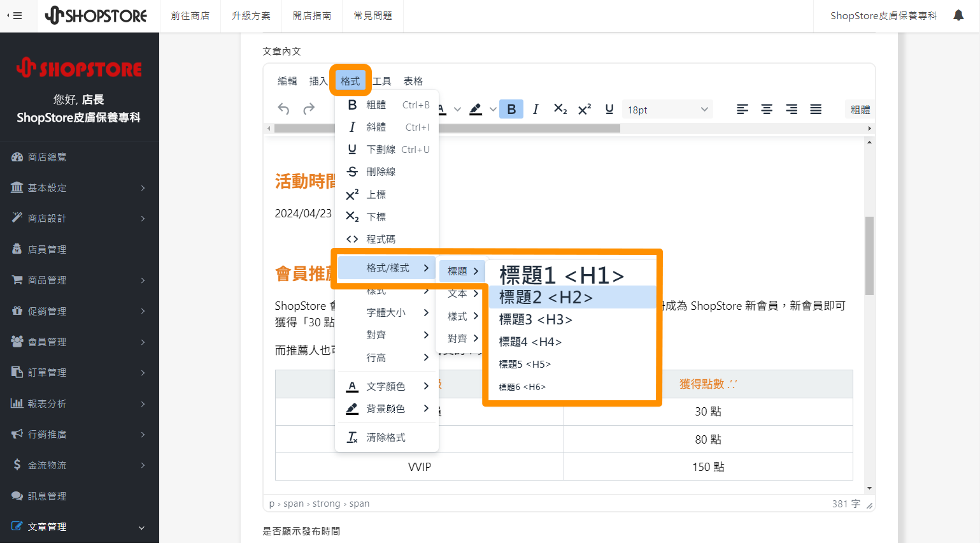
Task: Open the 插入 menu
Action: coord(318,81)
